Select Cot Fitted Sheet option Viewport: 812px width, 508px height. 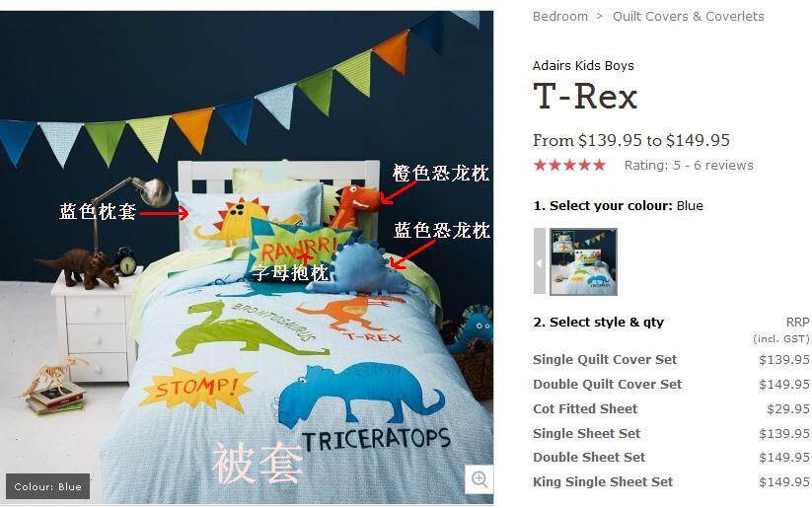(585, 408)
